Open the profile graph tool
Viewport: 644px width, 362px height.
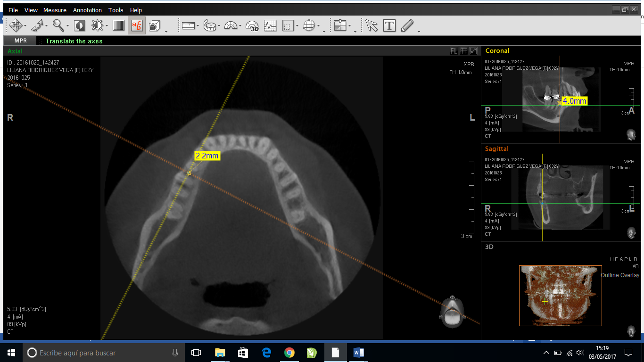270,26
